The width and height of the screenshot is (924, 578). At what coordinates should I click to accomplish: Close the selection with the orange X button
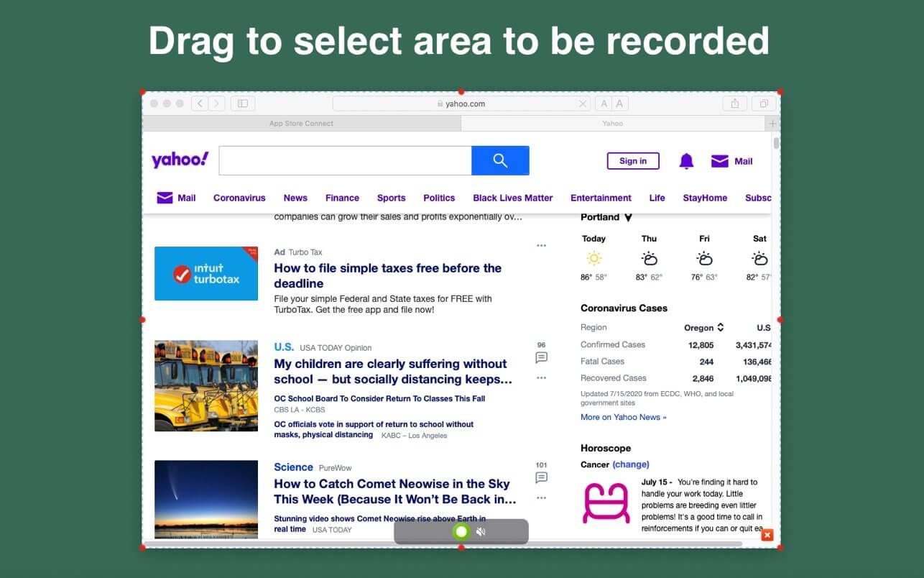click(x=767, y=535)
